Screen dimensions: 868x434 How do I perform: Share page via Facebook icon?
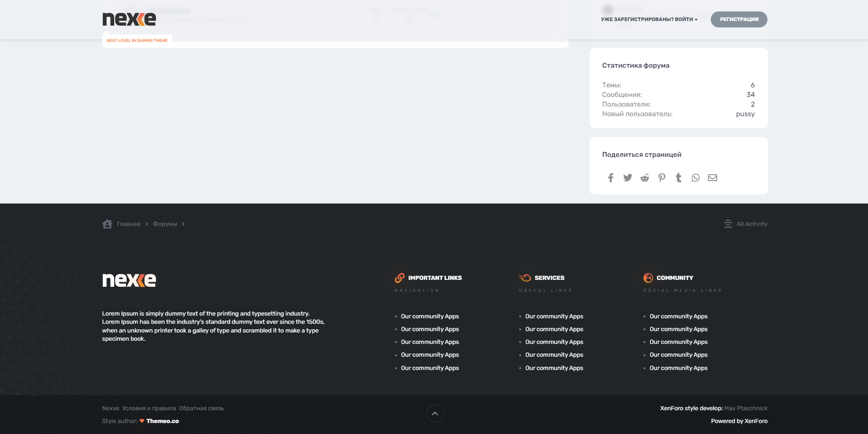tap(611, 178)
